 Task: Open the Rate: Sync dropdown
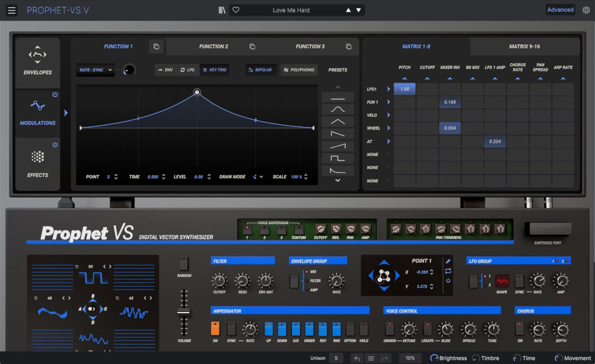[96, 69]
